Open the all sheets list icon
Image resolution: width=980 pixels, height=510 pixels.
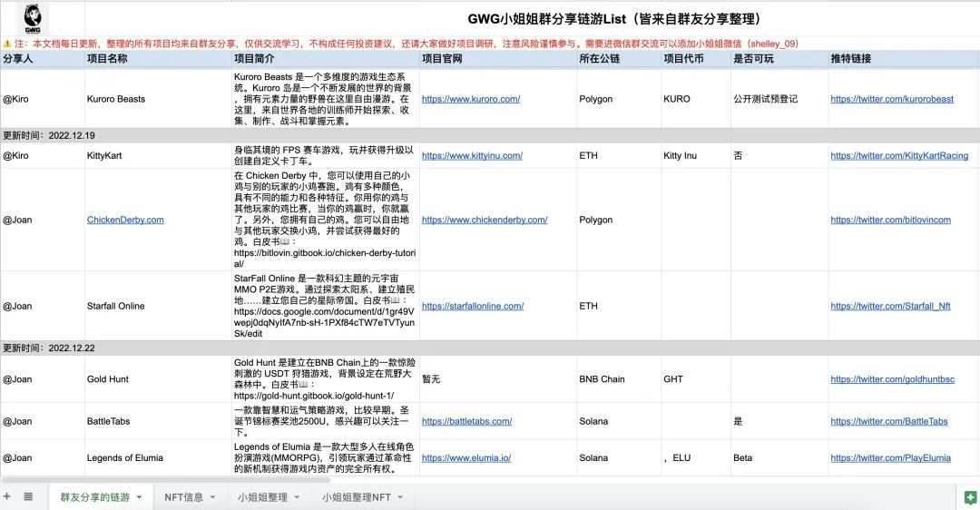[x=28, y=497]
